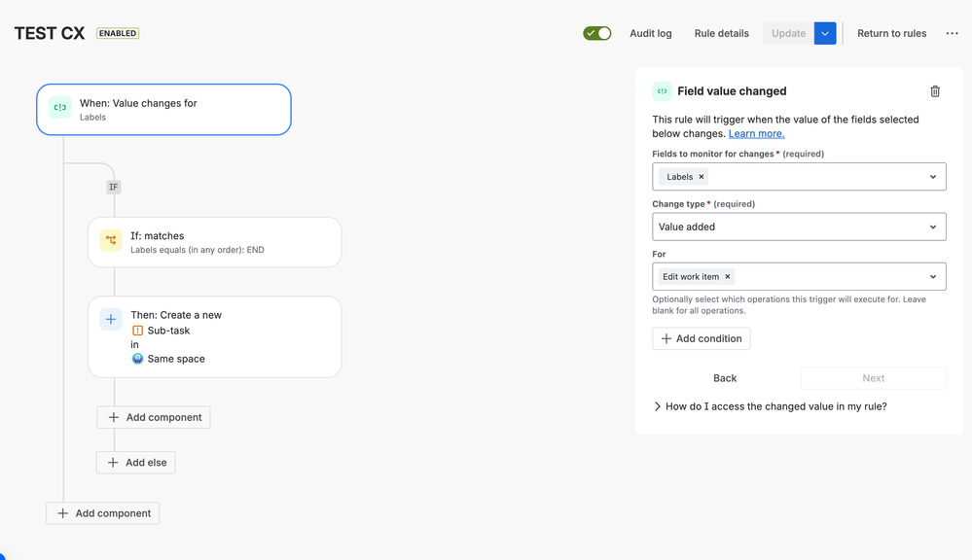The width and height of the screenshot is (972, 560).
Task: Select the When: Value changes for card
Action: tap(163, 110)
